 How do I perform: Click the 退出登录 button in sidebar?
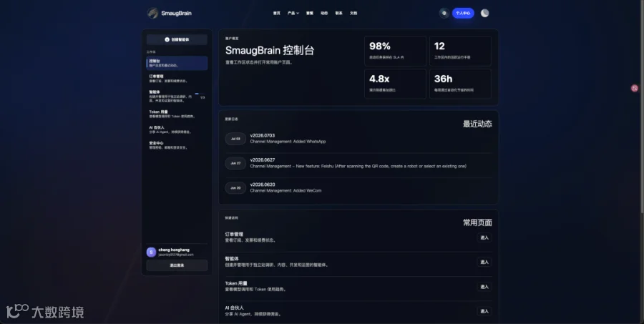pyautogui.click(x=177, y=265)
